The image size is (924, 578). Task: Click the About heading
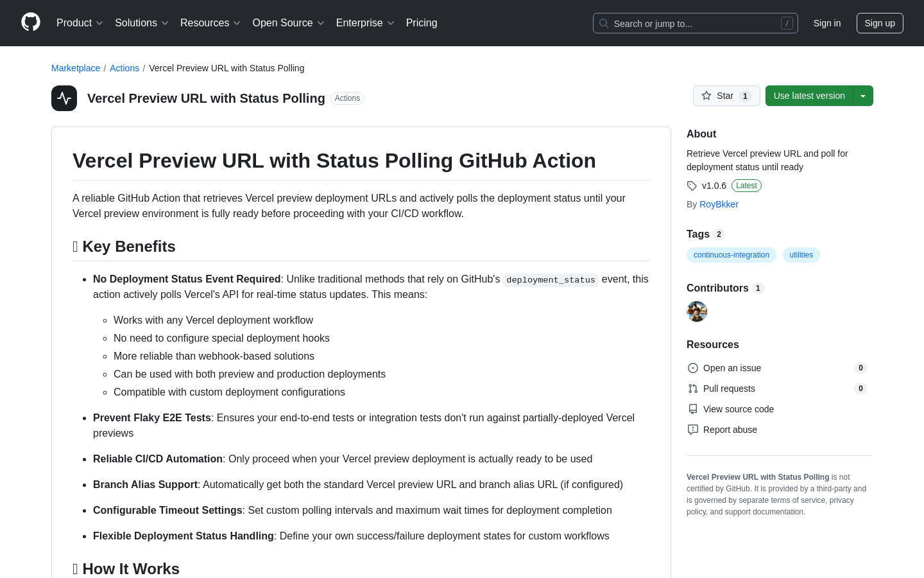[x=701, y=134]
